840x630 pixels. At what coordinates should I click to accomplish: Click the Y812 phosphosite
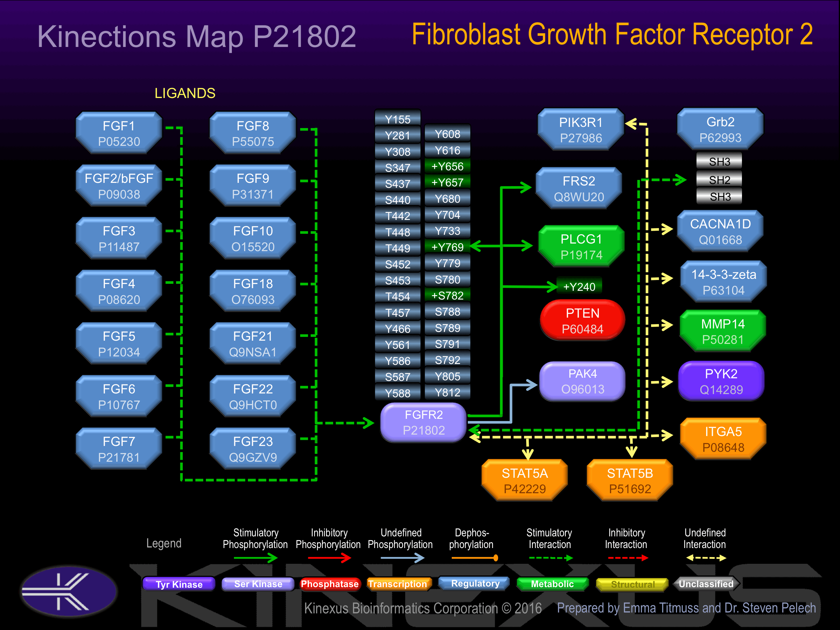tap(447, 392)
